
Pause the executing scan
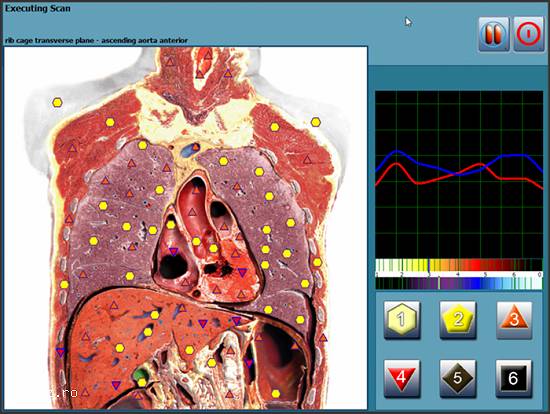[494, 34]
